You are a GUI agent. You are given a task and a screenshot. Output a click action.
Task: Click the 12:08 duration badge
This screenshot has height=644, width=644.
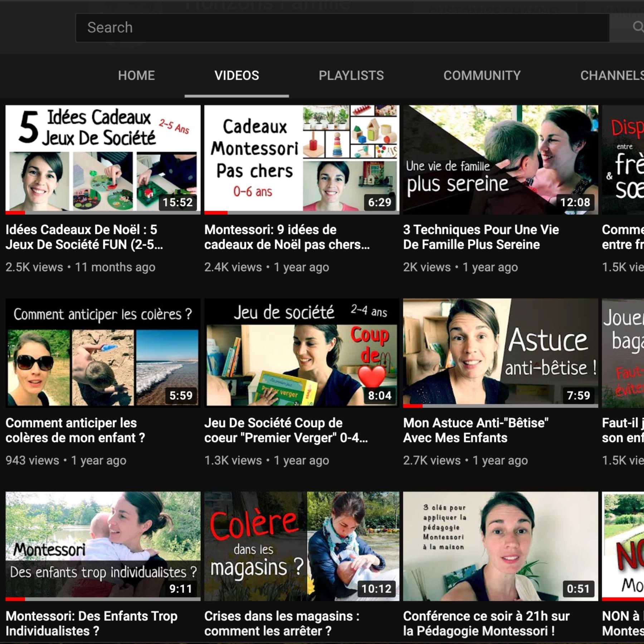(x=575, y=202)
